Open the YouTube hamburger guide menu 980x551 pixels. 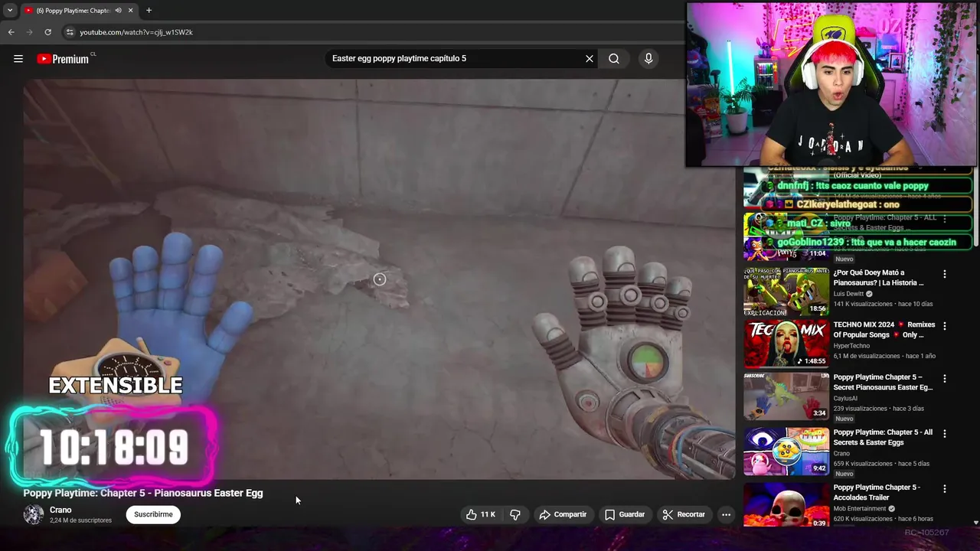[18, 59]
